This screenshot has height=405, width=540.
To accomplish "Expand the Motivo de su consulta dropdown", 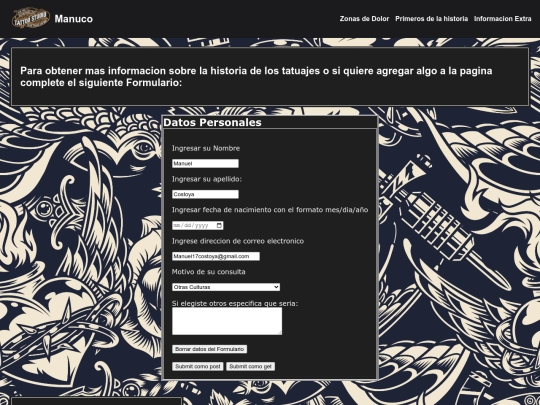I will [x=226, y=287].
